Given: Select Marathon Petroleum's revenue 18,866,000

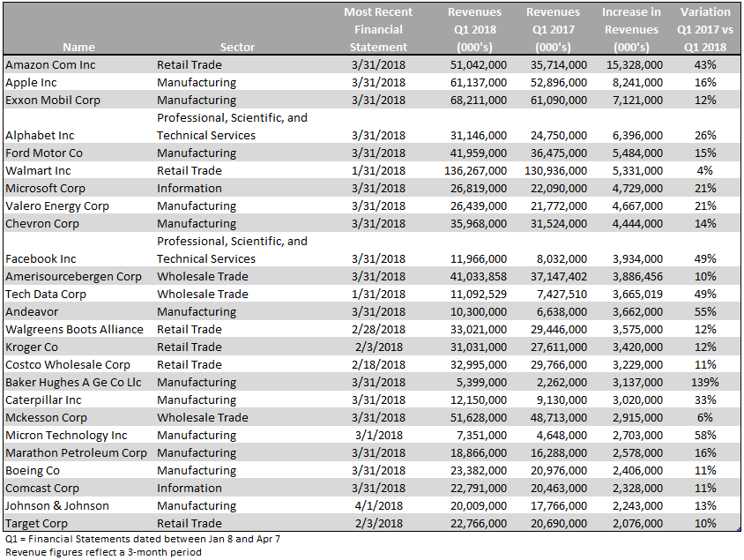Looking at the screenshot, I should click(x=479, y=452).
